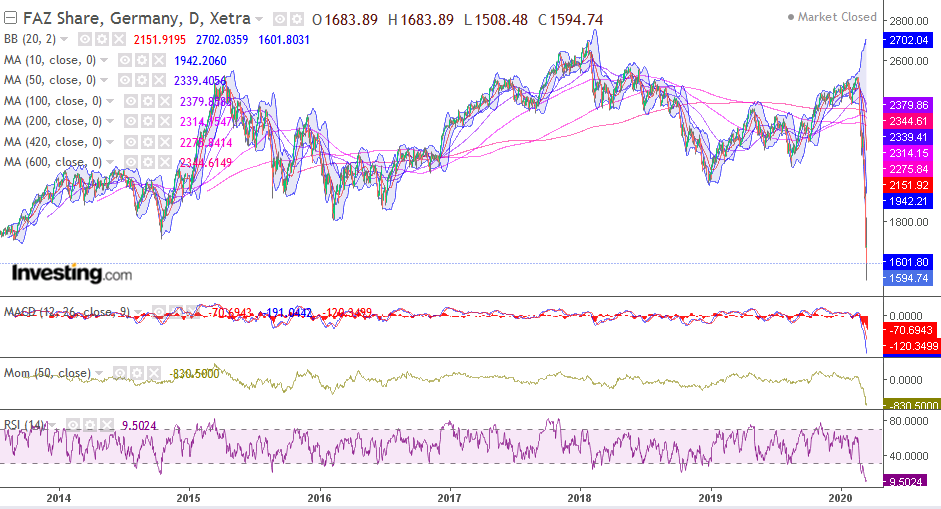Click the 2017 label on time axis
Image resolution: width=941 pixels, height=509 pixels.
click(449, 498)
